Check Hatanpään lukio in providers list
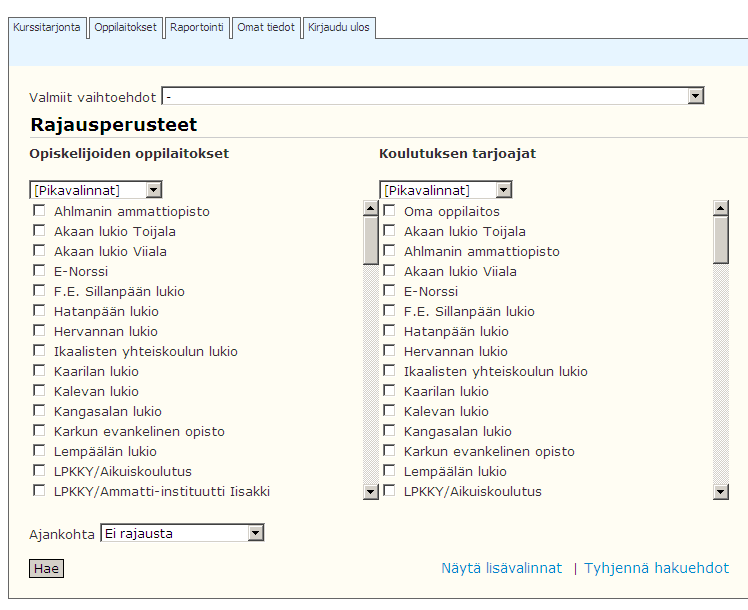This screenshot has height=610, width=748. click(x=389, y=331)
